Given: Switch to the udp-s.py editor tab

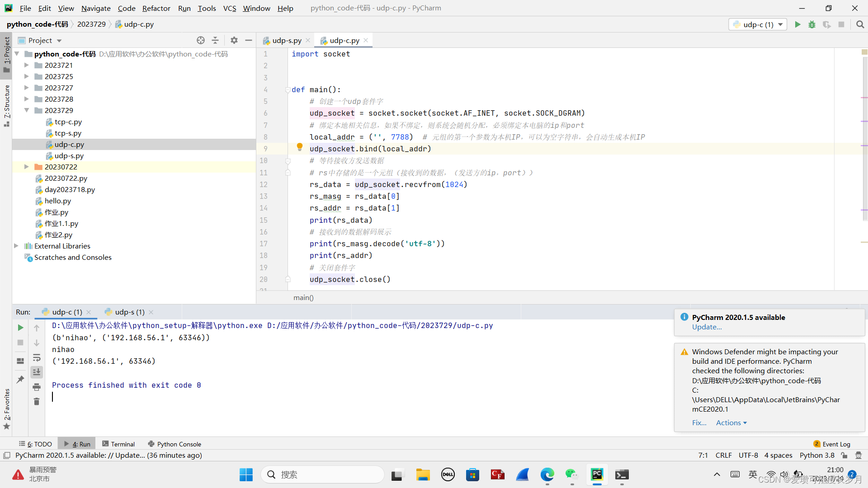Looking at the screenshot, I should tap(287, 40).
